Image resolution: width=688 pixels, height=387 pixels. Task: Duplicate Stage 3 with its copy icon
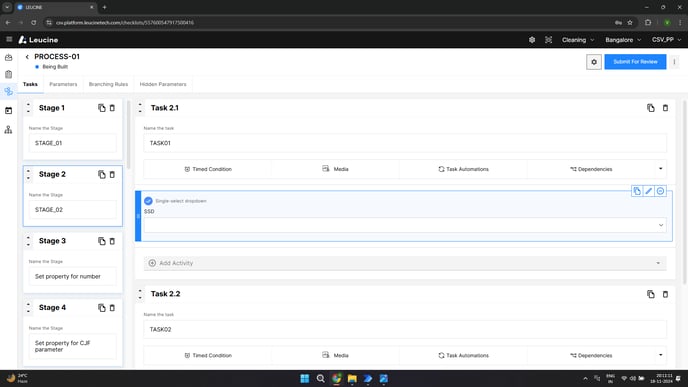102,241
